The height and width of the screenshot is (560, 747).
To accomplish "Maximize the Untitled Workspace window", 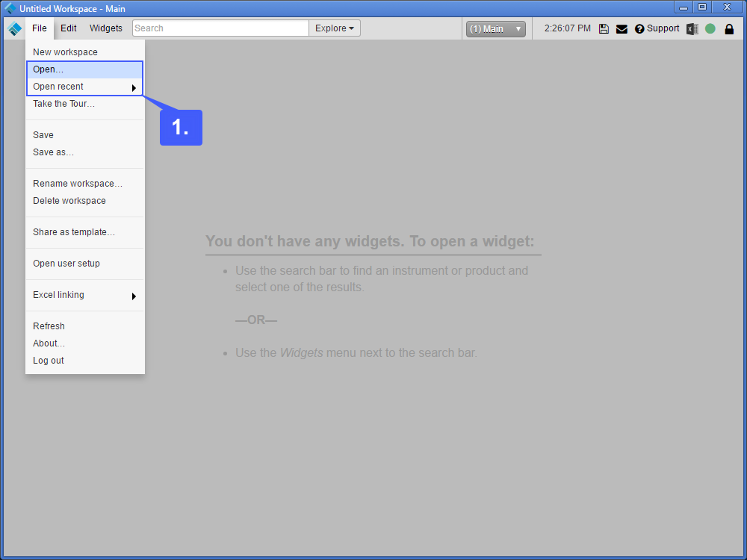I will point(701,7).
